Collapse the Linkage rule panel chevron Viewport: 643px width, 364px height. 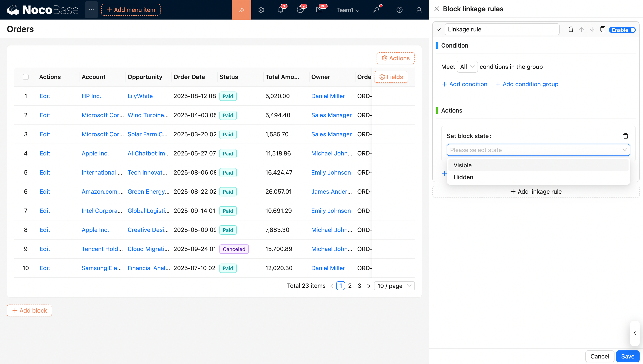click(x=438, y=30)
